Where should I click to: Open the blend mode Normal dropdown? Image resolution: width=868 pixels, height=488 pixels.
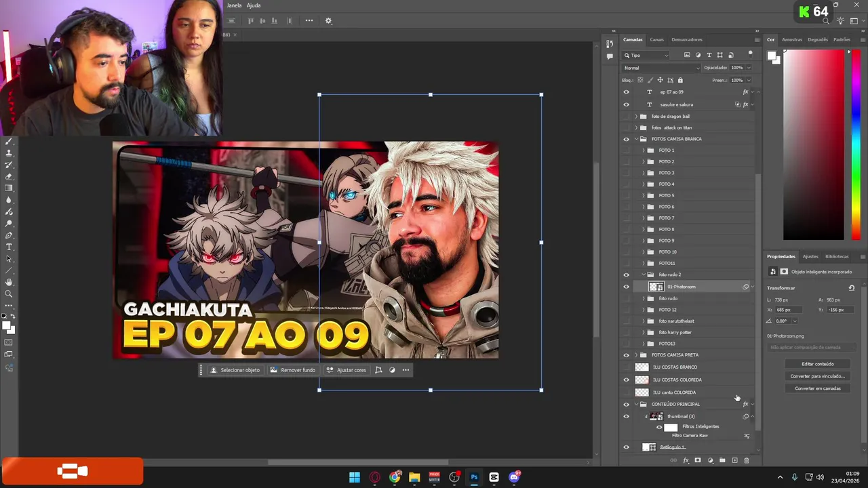[661, 68]
